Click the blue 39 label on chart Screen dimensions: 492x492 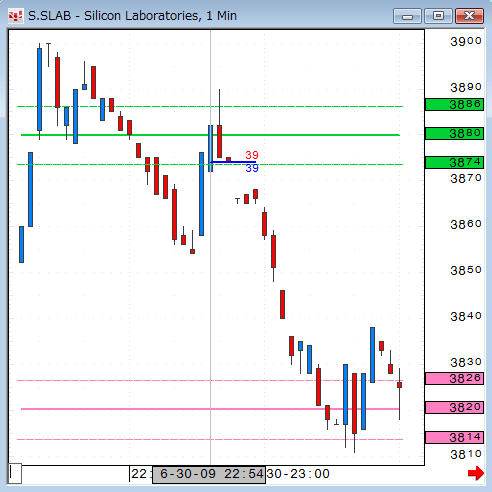(252, 168)
